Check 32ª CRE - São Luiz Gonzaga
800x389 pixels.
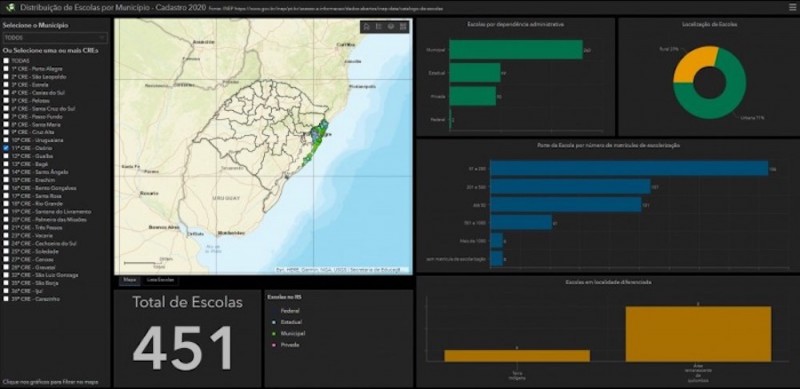tap(6, 275)
